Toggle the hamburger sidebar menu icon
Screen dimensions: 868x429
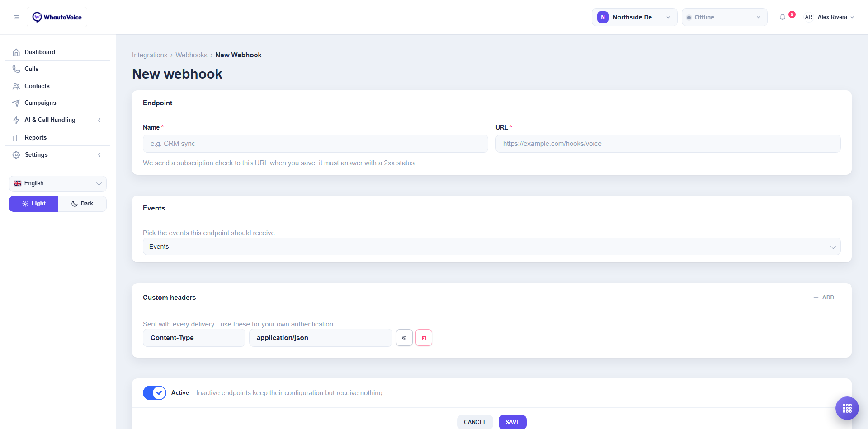coord(16,17)
